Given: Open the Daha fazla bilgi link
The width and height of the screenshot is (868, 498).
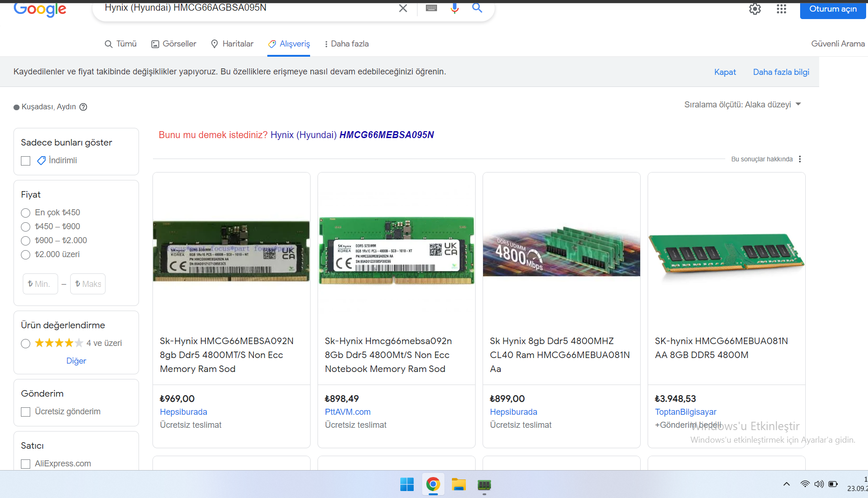Looking at the screenshot, I should click(x=781, y=72).
